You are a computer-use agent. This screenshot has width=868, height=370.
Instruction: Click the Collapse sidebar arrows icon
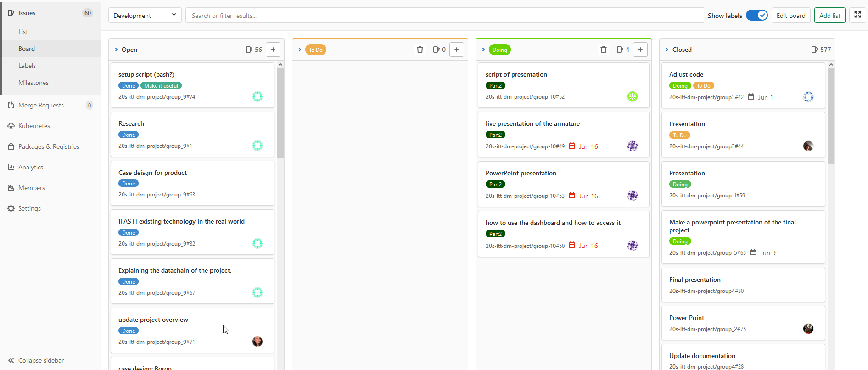11,360
